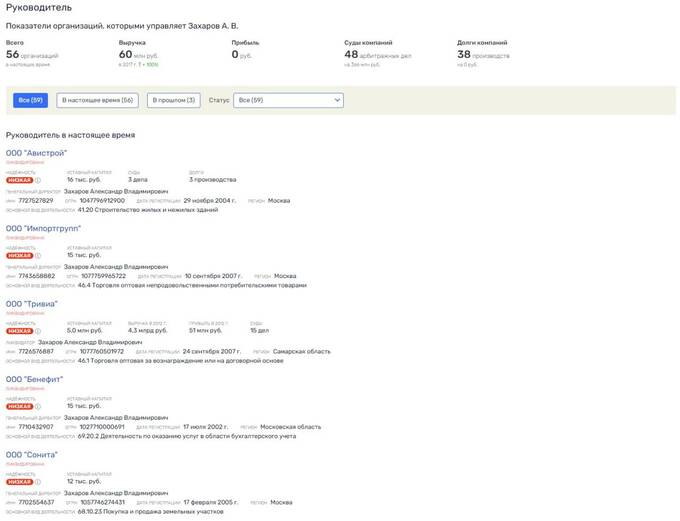The width and height of the screenshot is (680, 521).
Task: Click info icon beside Бенефит reliability badge
Action: (38, 406)
